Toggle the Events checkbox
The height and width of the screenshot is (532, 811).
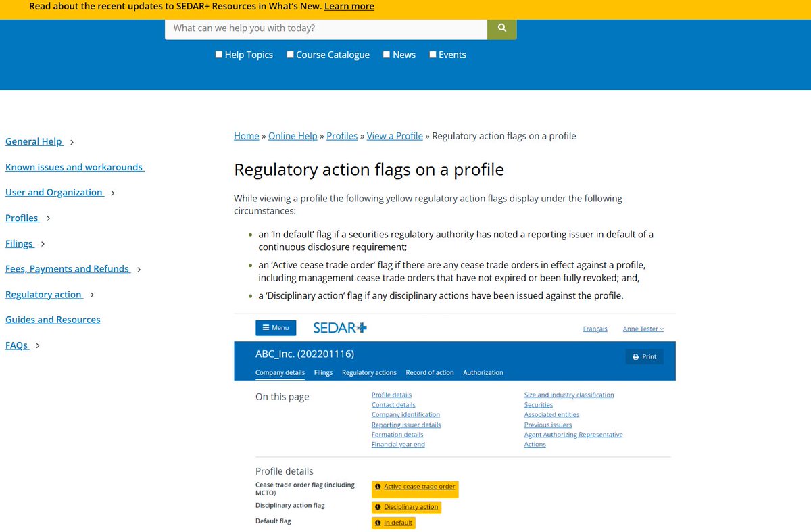[x=433, y=55]
